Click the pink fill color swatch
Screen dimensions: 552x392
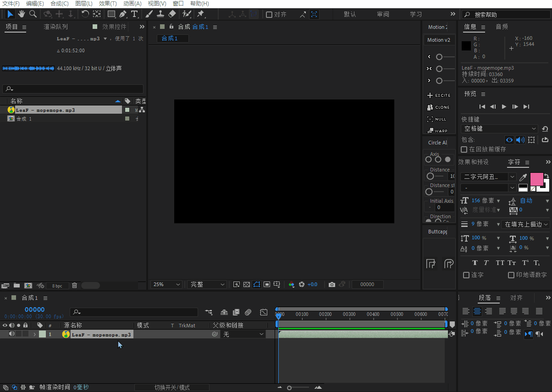[536, 179]
